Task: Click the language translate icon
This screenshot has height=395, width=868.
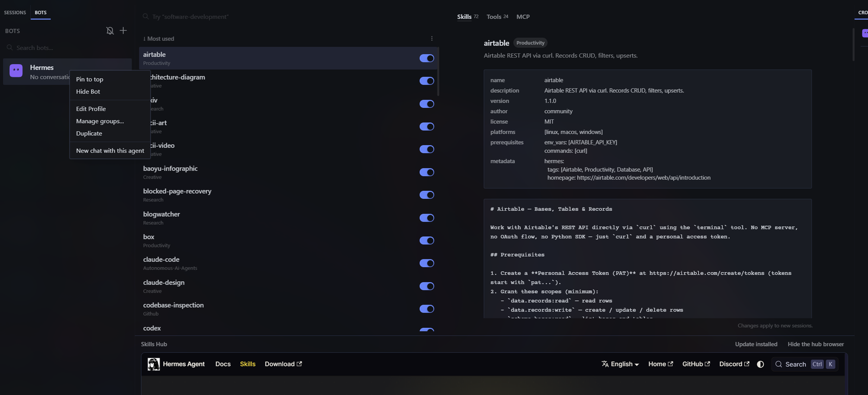Action: coord(605,364)
